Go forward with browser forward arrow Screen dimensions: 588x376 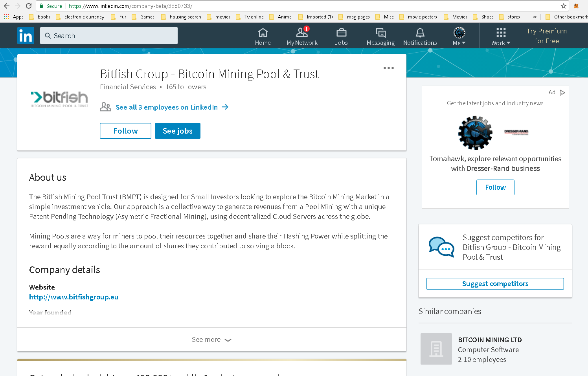[18, 6]
